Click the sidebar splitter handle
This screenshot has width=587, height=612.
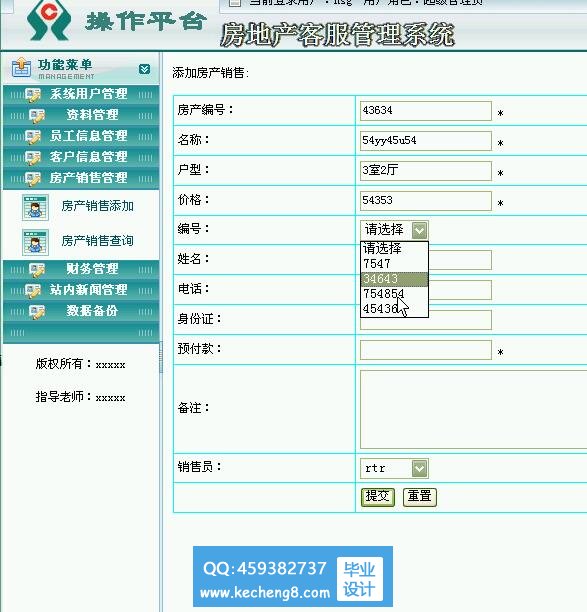coord(161,358)
